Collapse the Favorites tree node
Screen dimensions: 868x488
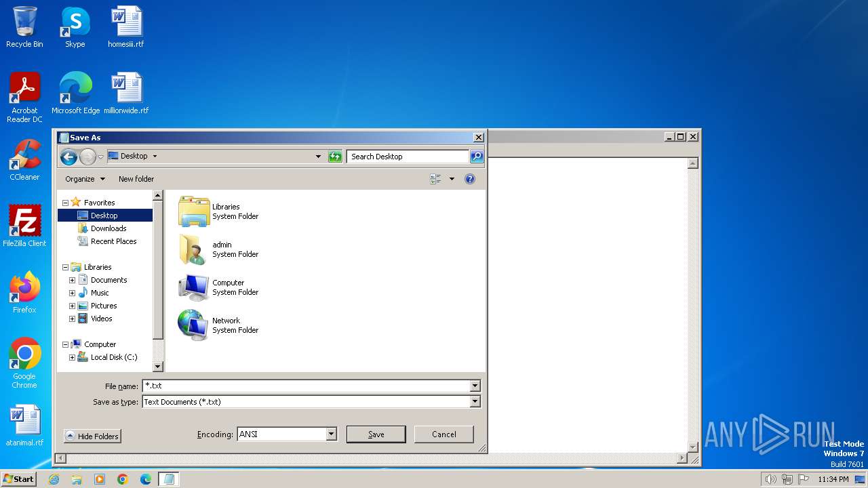pos(66,203)
